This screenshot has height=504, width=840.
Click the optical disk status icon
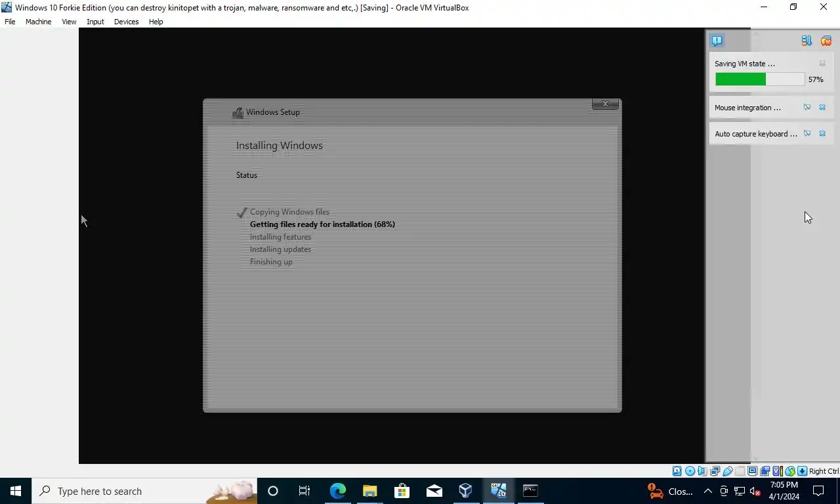point(690,471)
